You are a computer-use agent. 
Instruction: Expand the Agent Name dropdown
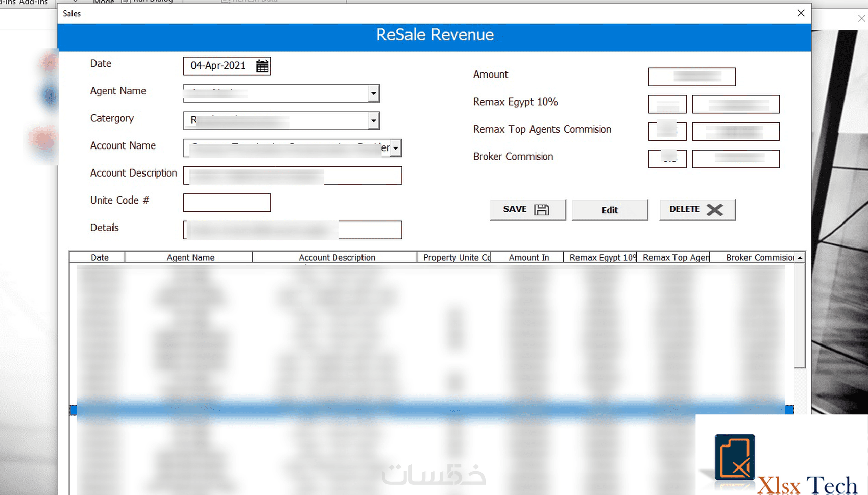374,93
